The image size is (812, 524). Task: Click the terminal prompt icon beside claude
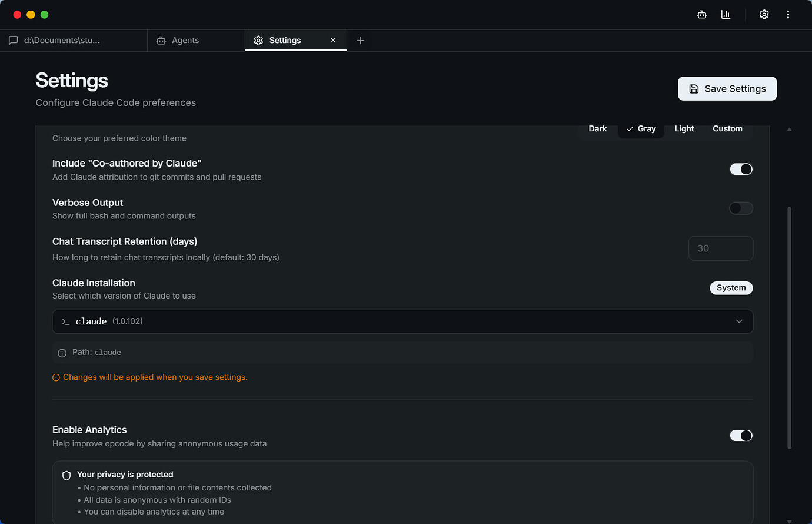coord(66,321)
